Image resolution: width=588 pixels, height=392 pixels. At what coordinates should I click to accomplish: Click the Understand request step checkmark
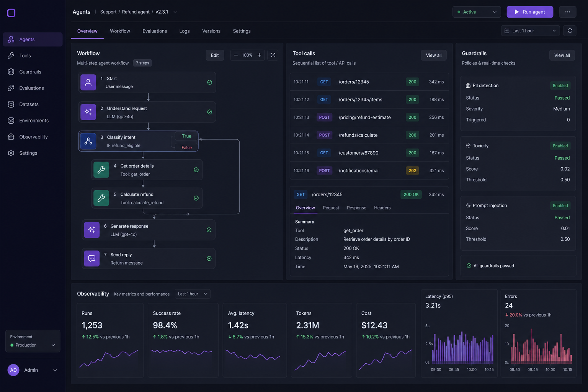[x=210, y=112]
